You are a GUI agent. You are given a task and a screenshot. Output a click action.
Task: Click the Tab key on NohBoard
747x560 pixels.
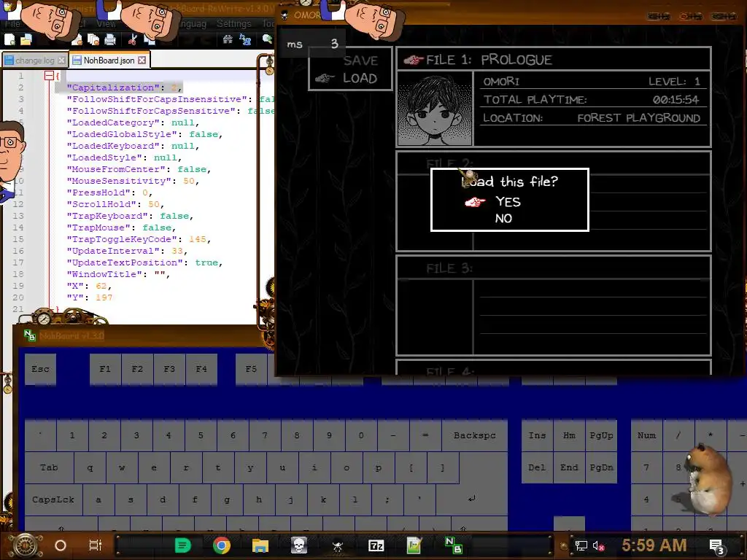(x=49, y=467)
